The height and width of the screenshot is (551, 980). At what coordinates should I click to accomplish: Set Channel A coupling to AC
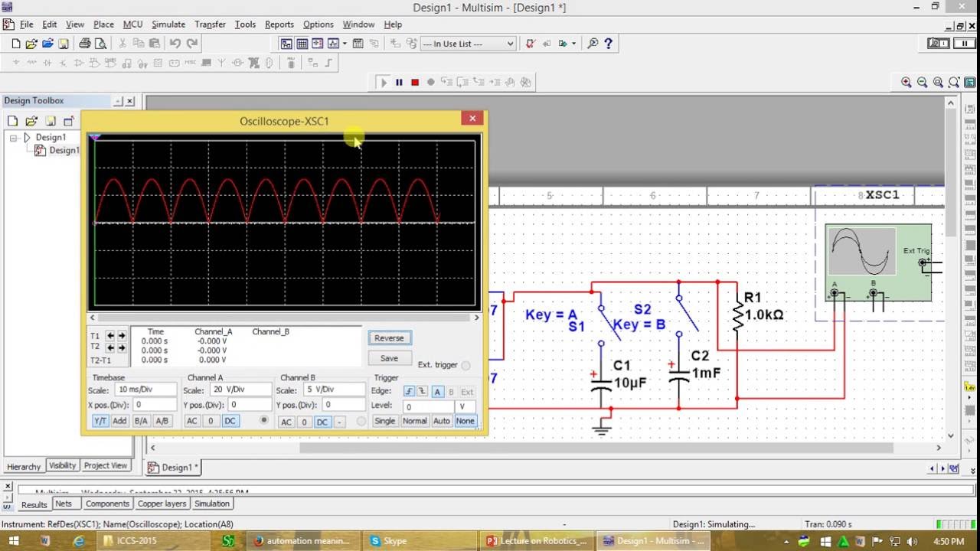point(191,421)
